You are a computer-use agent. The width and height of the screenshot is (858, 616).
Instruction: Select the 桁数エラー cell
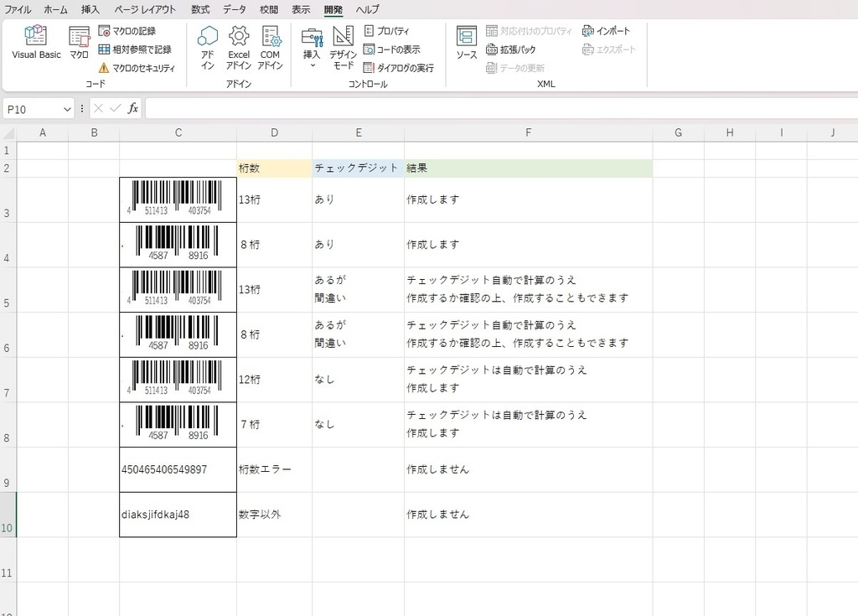point(274,470)
